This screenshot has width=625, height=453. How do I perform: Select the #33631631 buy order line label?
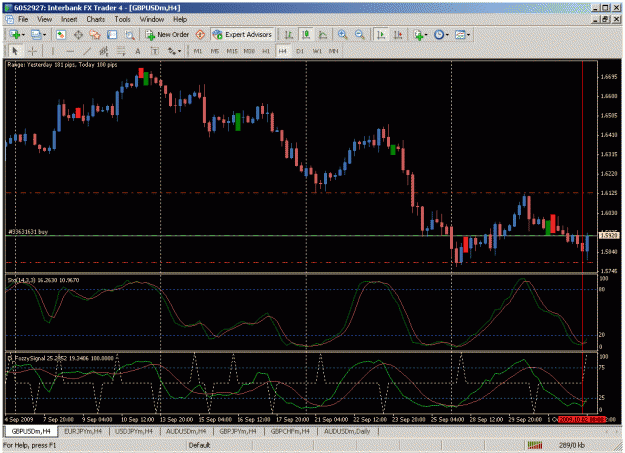28,231
